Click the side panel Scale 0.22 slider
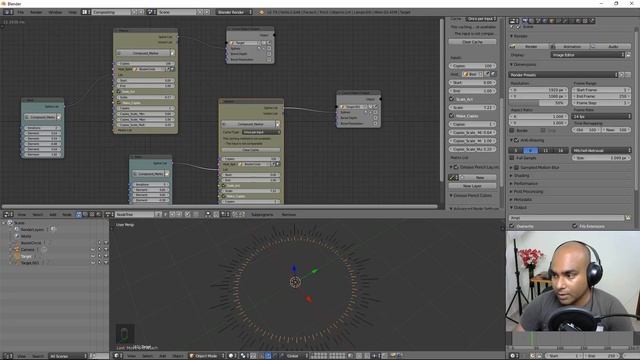The image size is (640, 360). 473,107
